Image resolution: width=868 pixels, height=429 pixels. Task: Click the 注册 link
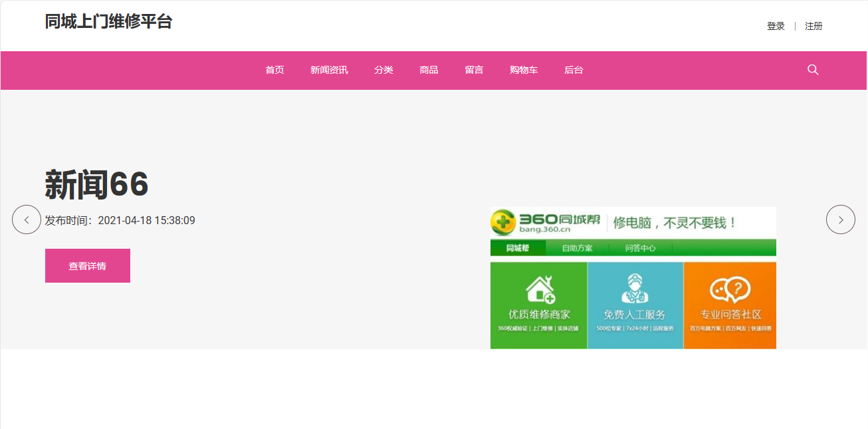814,26
